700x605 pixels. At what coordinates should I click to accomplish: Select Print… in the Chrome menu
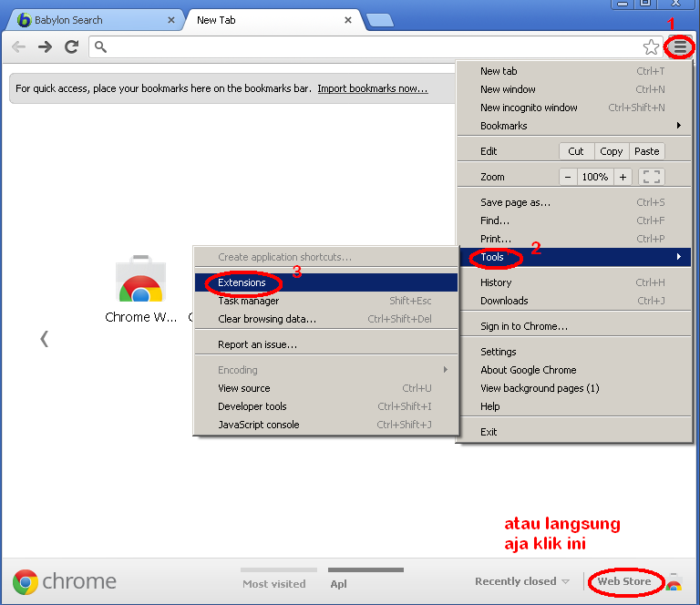[574, 239]
